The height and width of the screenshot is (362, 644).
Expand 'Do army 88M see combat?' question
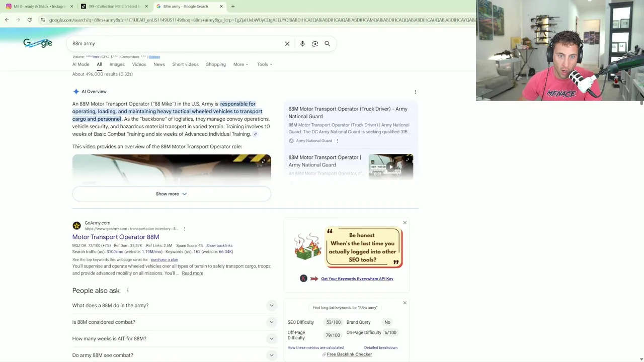174,355
